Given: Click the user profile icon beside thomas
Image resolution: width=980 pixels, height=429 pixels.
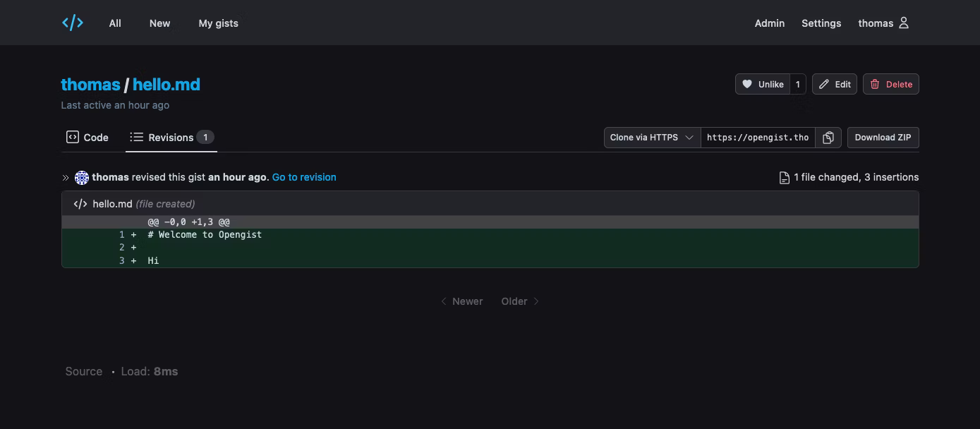Looking at the screenshot, I should click(x=904, y=23).
